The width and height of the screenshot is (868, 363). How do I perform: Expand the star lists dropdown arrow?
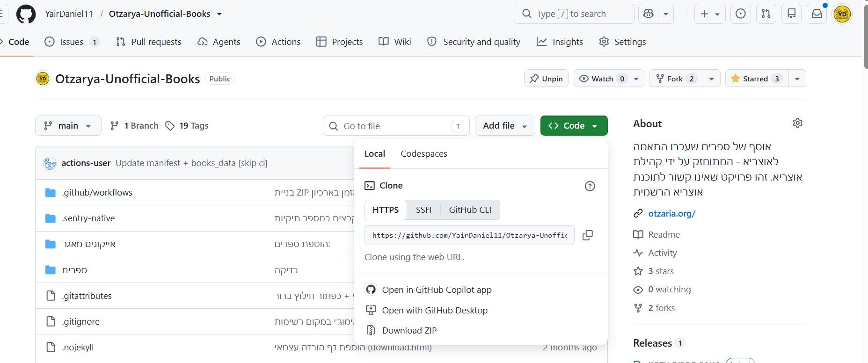tap(797, 79)
